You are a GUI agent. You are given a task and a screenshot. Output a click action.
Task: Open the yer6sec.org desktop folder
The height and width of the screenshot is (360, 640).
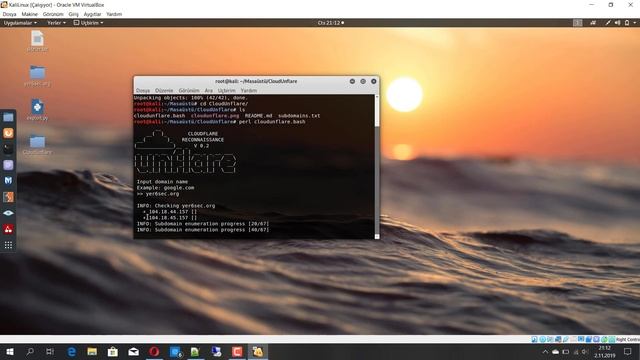pos(37,76)
